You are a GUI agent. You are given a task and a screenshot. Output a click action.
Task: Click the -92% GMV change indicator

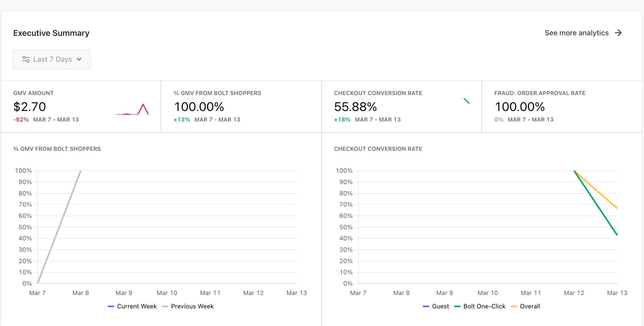[21, 120]
